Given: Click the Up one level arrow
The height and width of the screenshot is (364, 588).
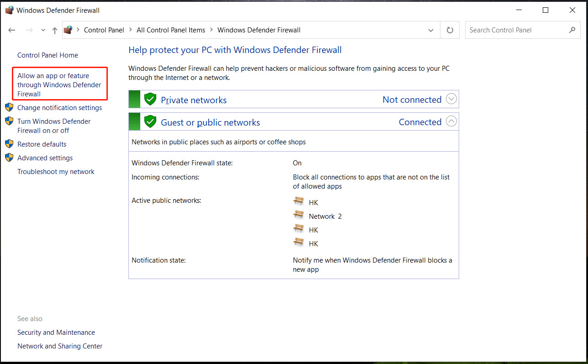Looking at the screenshot, I should (55, 30).
